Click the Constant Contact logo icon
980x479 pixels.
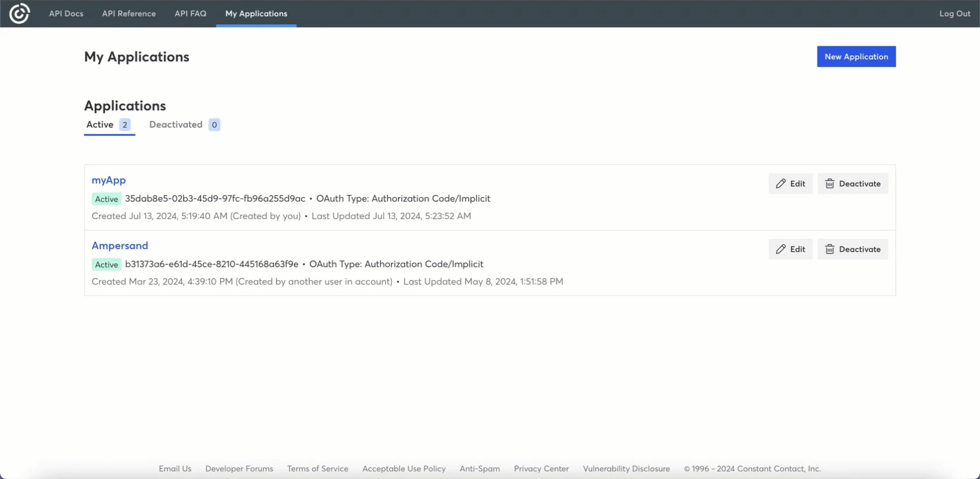(x=19, y=13)
